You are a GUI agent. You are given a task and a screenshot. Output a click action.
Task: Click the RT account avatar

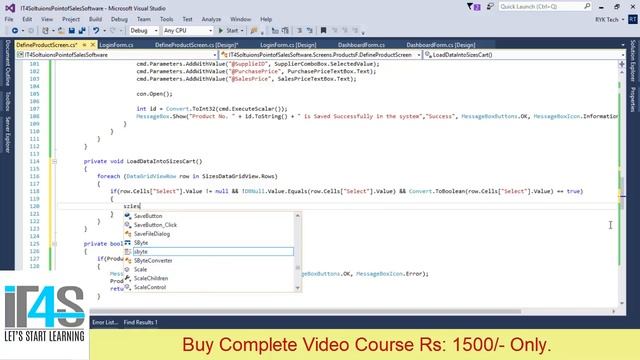pyautogui.click(x=633, y=19)
